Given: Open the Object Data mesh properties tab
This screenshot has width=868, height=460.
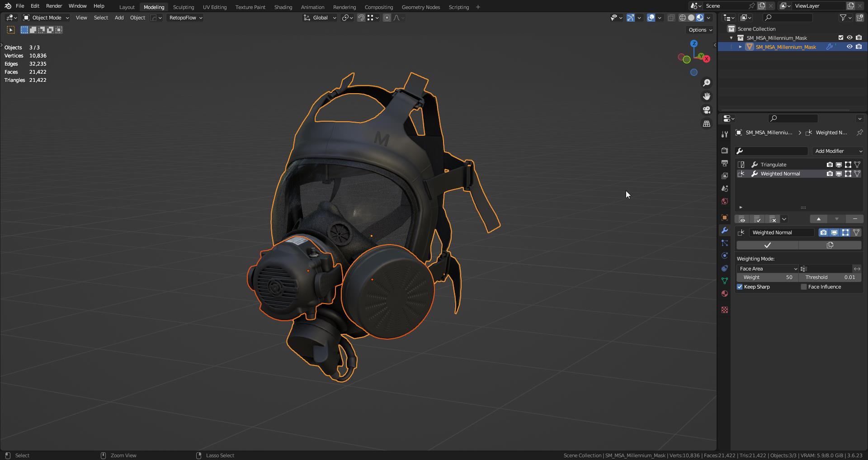Looking at the screenshot, I should pyautogui.click(x=725, y=281).
